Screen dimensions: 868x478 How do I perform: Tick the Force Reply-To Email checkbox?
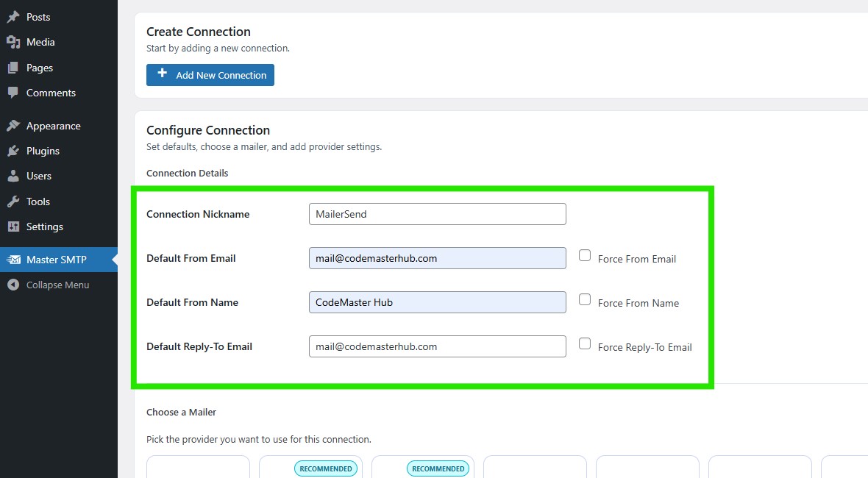585,343
